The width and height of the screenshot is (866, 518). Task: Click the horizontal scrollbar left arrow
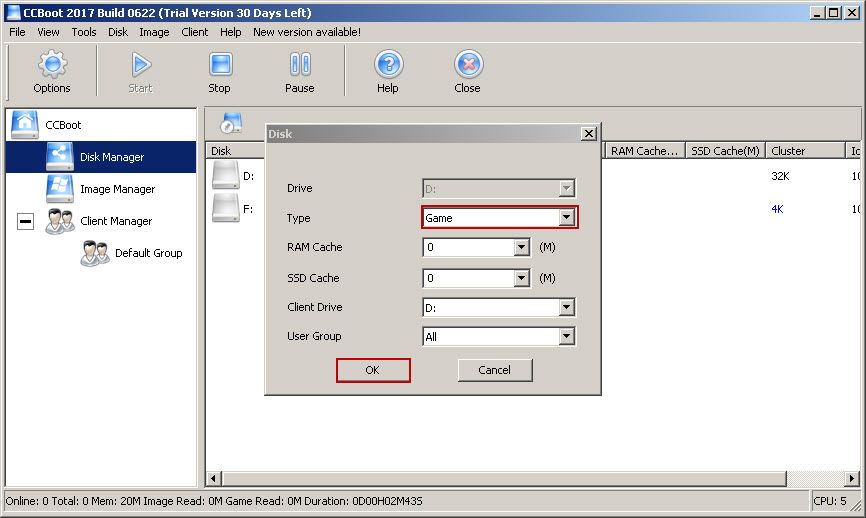tap(214, 478)
